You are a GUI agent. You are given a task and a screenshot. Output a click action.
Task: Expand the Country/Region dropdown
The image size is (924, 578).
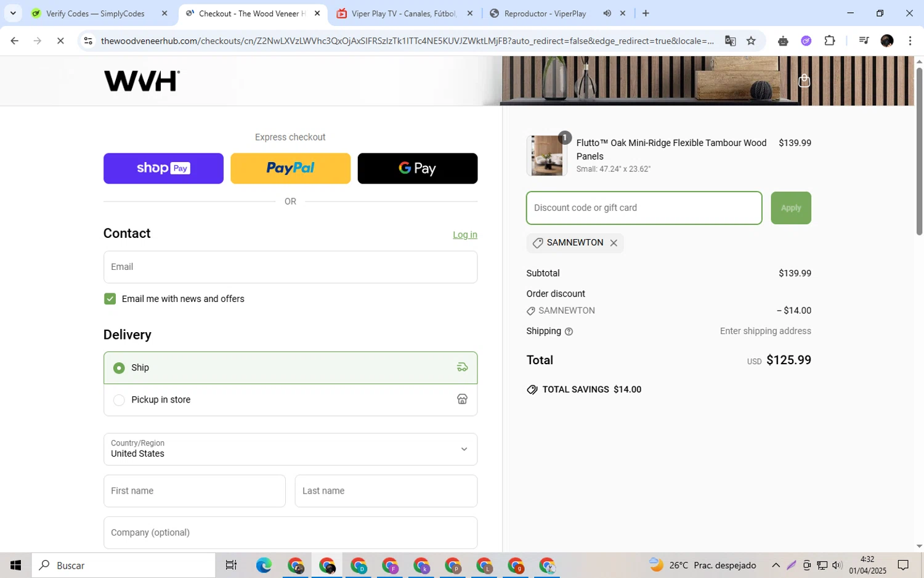point(290,449)
